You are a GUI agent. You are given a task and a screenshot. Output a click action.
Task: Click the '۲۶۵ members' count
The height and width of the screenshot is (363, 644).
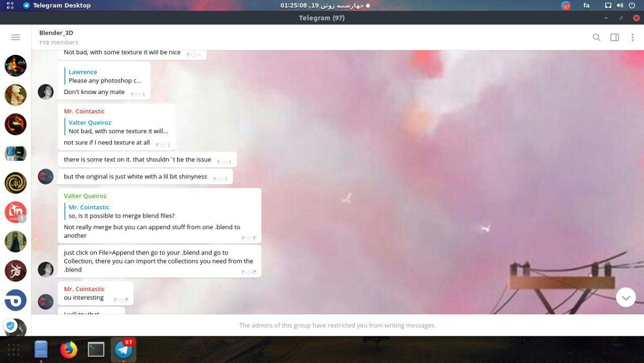pos(59,42)
